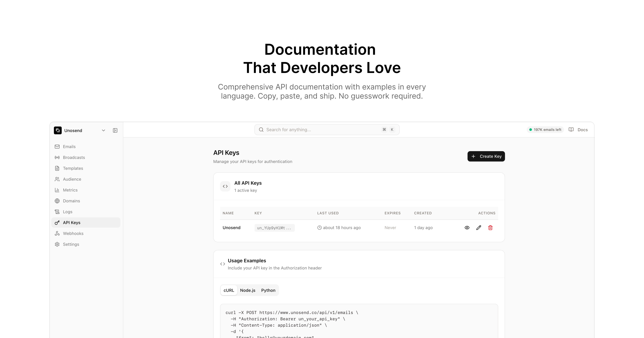Open the Audience page
This screenshot has height=338, width=644.
(72, 179)
